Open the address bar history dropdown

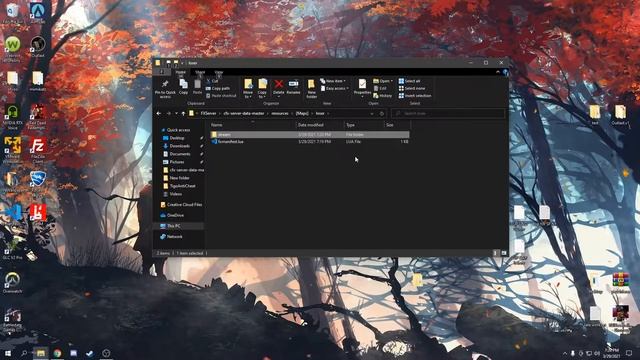[372, 113]
